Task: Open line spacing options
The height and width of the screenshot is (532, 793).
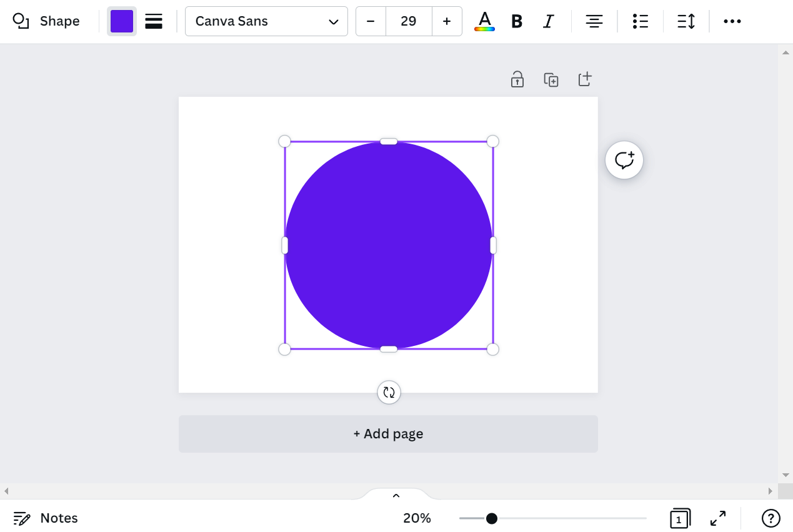Action: pyautogui.click(x=686, y=21)
